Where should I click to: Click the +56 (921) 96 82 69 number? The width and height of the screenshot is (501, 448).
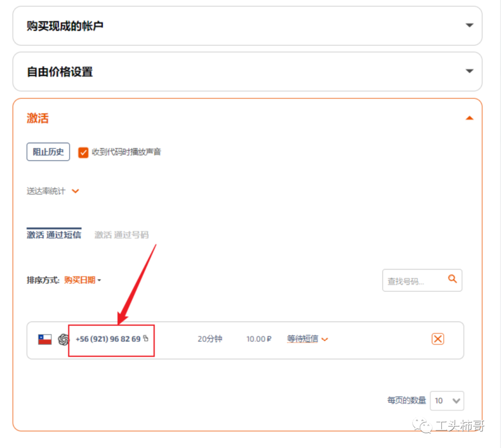[x=108, y=339]
